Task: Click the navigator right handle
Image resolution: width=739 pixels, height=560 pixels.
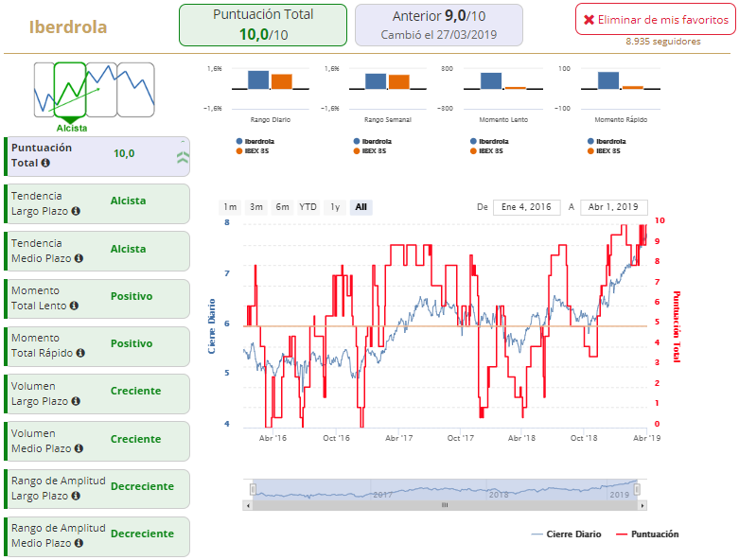Action: click(637, 490)
